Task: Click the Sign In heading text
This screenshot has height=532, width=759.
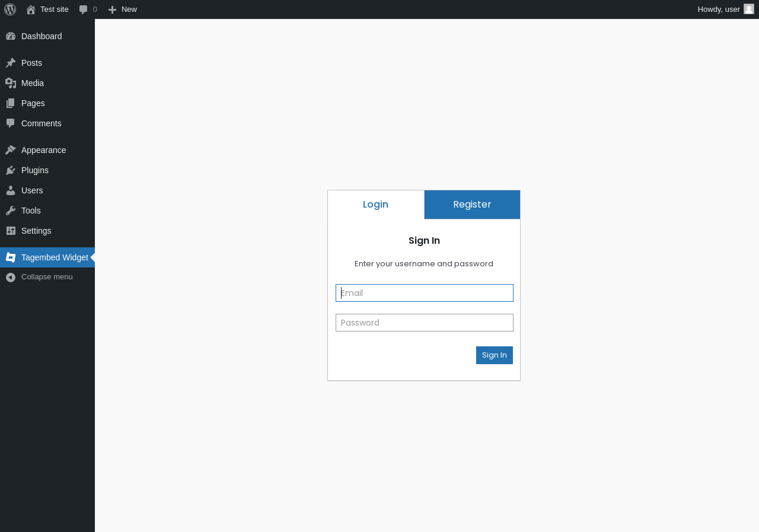Action: click(x=424, y=241)
